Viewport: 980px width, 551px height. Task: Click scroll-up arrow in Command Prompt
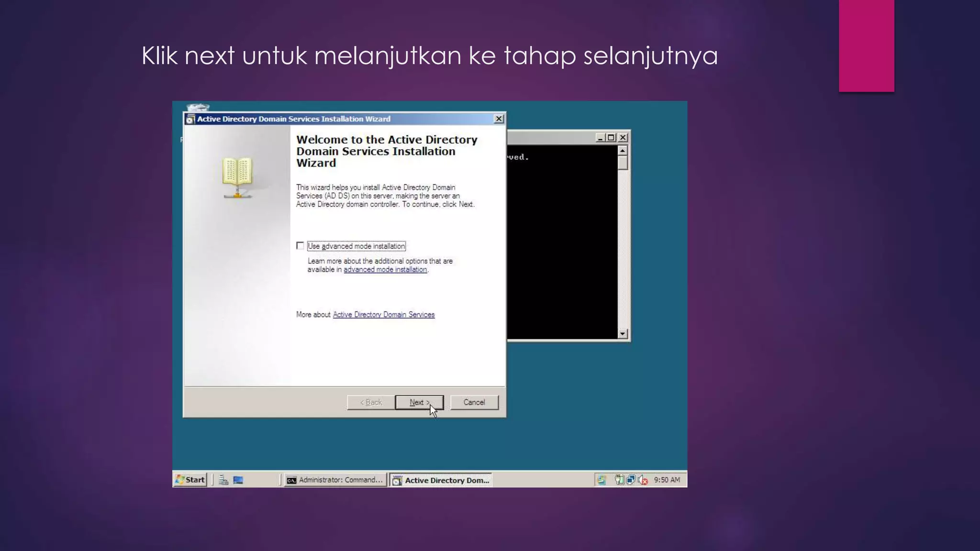[x=623, y=151]
